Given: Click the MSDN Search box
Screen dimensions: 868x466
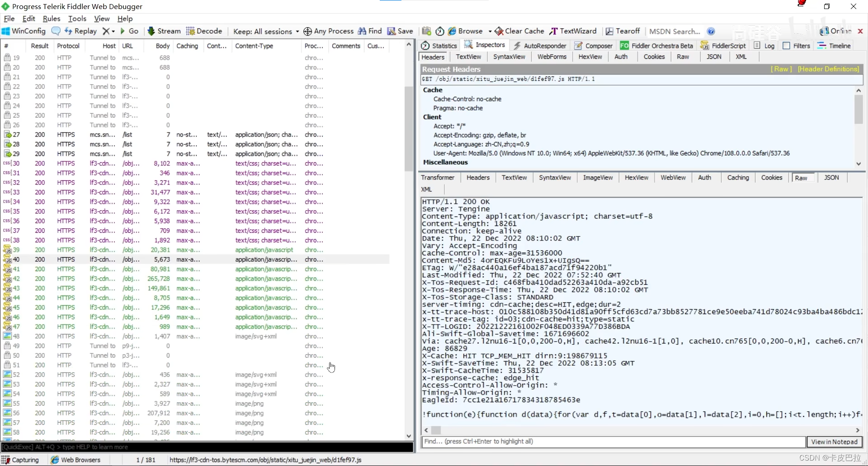Looking at the screenshot, I should coord(675,31).
